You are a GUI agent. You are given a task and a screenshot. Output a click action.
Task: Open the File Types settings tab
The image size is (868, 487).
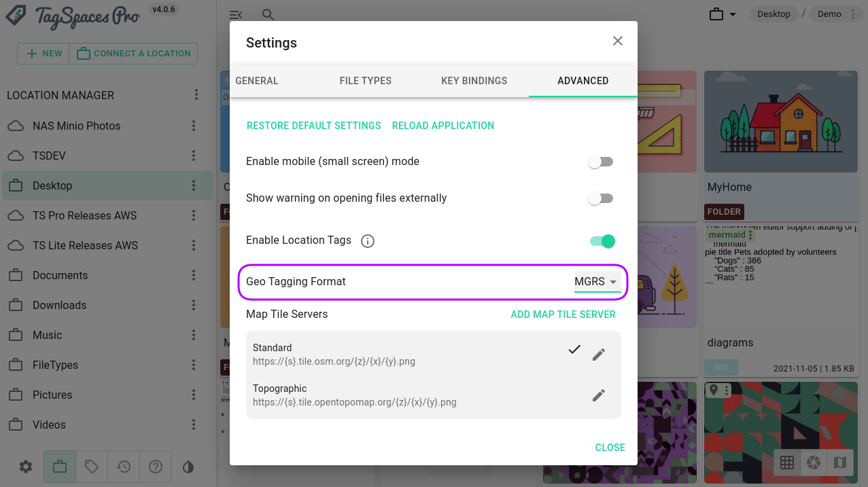[365, 80]
